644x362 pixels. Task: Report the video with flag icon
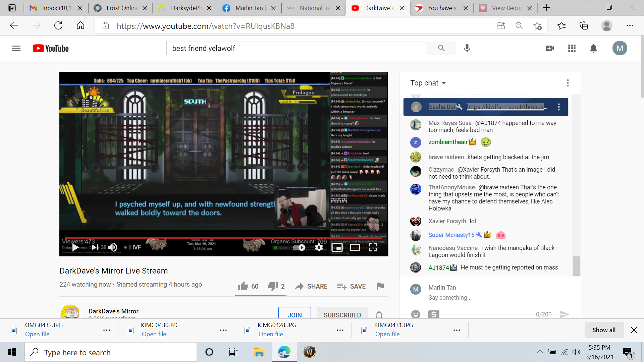(x=380, y=286)
